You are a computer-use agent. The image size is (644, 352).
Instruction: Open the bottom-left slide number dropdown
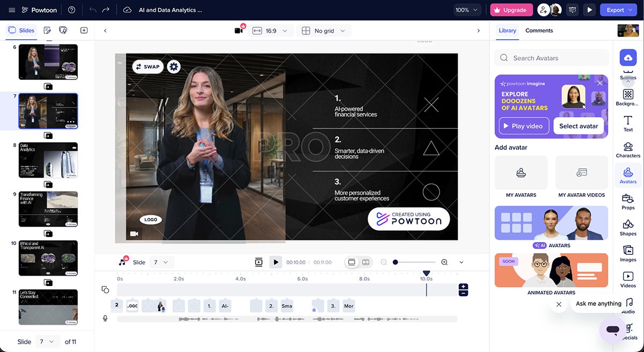(x=47, y=341)
